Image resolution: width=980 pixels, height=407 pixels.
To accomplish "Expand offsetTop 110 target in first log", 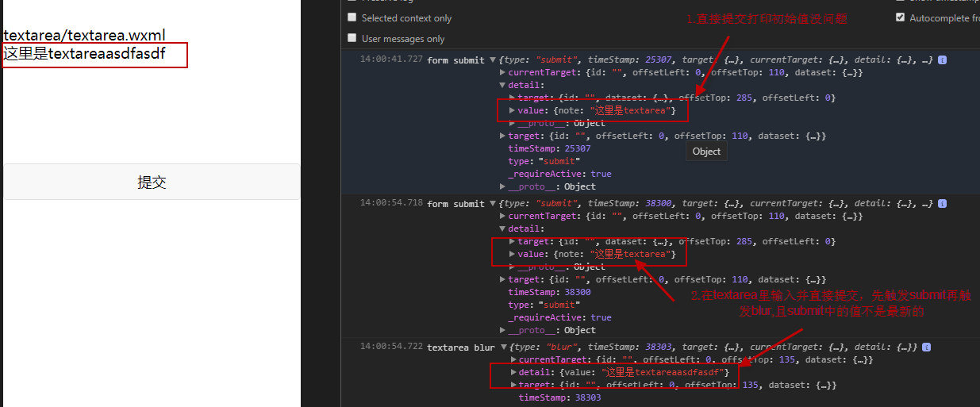I will 502,136.
